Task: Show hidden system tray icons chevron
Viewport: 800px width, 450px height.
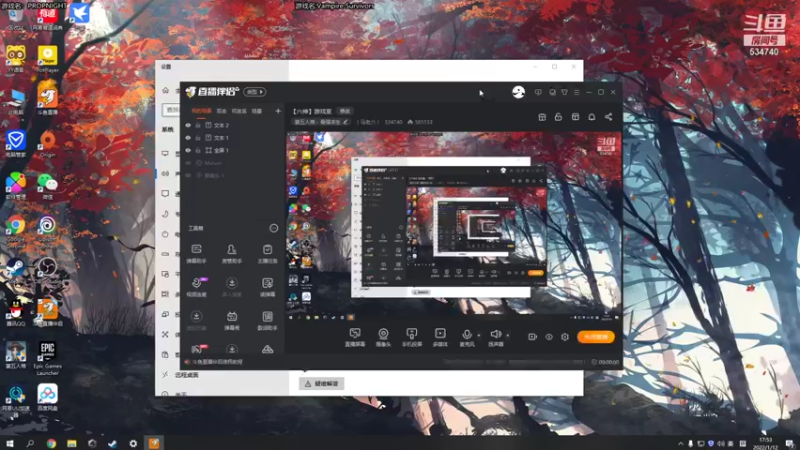Action: (x=680, y=444)
